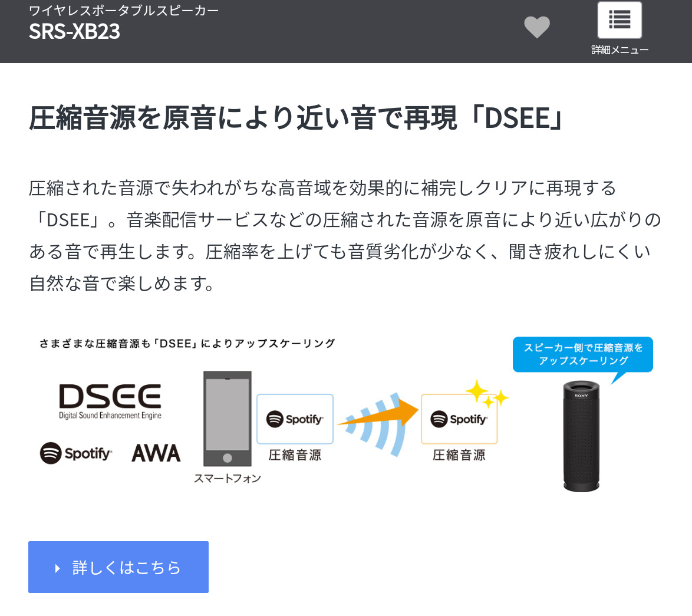Click the Spotify box next to smartphone
This screenshot has height=616, width=692.
coord(295,419)
